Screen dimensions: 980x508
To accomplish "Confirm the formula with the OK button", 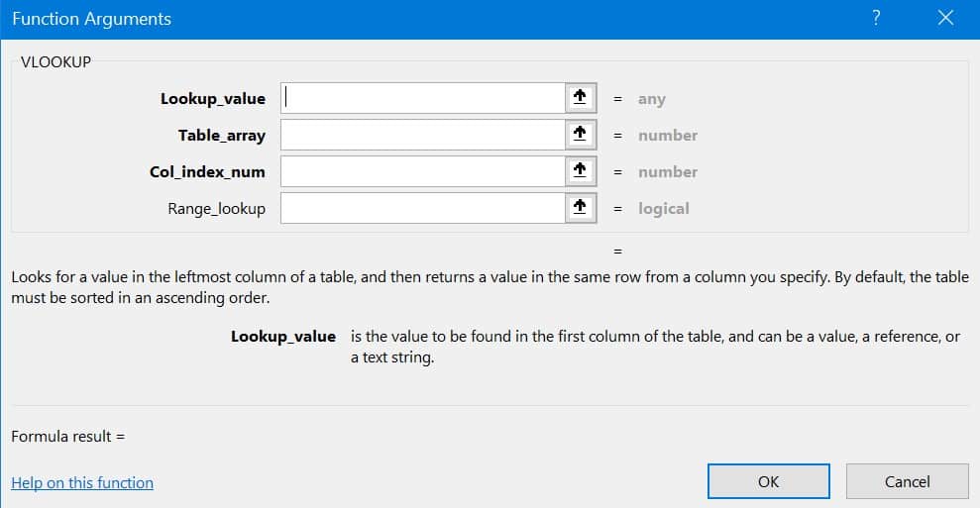I will point(768,482).
